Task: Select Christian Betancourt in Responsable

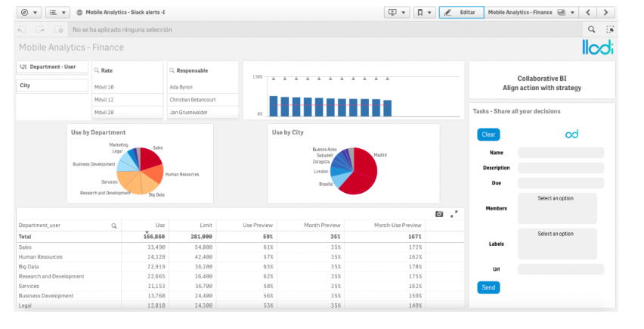Action: 203,100
